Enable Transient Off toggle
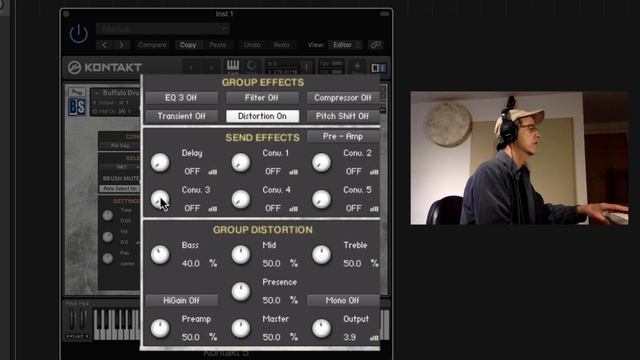Screen dimensions: 640x360 (x=181, y=116)
